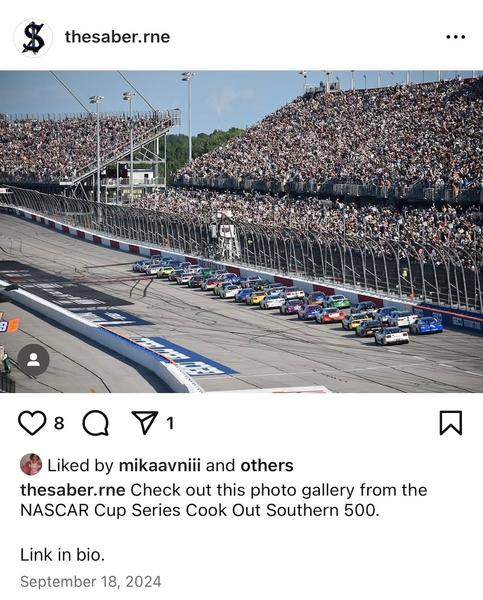
Task: Open thesaber.rne profile picture logo
Action: 33,38
